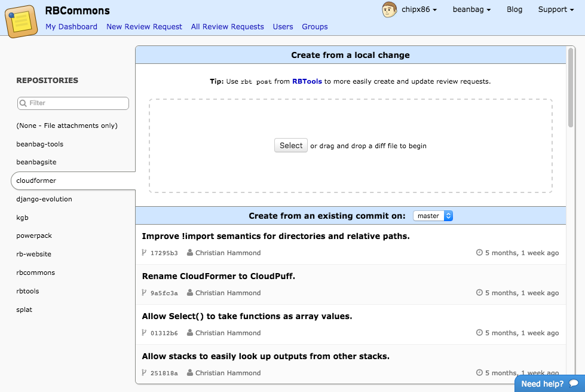The height and width of the screenshot is (392, 585).
Task: Click the RBCommons title link
Action: point(78,10)
